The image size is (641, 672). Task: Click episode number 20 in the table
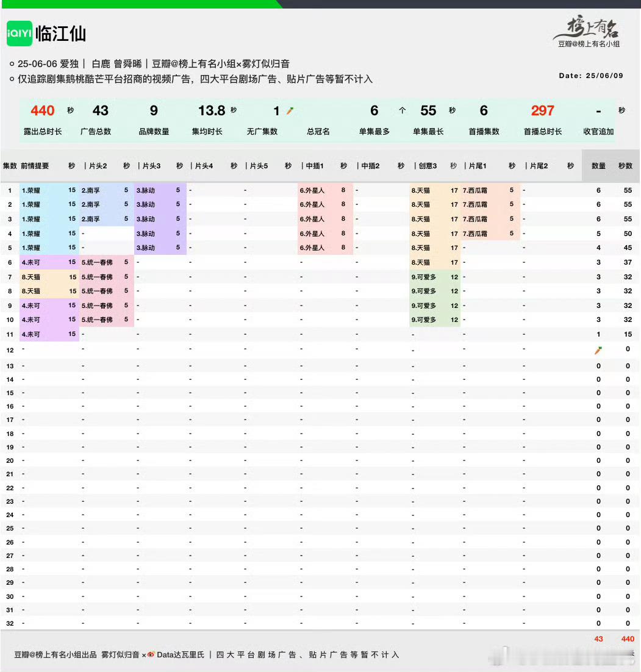coord(10,461)
